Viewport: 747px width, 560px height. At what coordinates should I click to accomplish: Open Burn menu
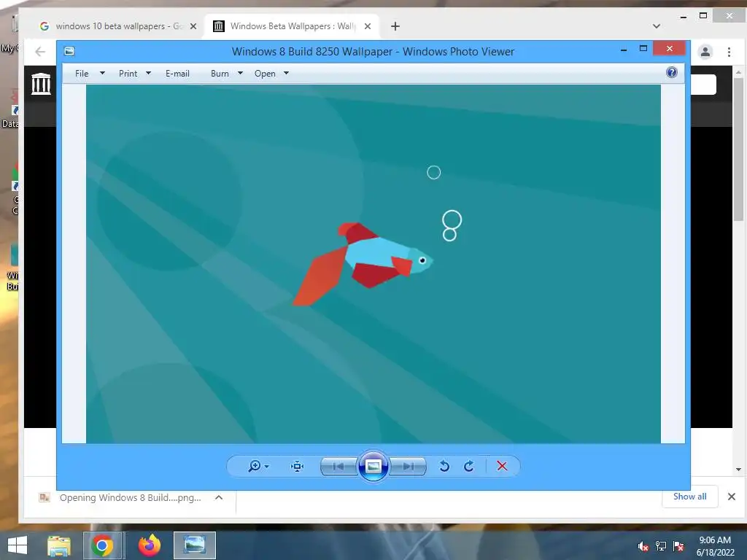(220, 74)
